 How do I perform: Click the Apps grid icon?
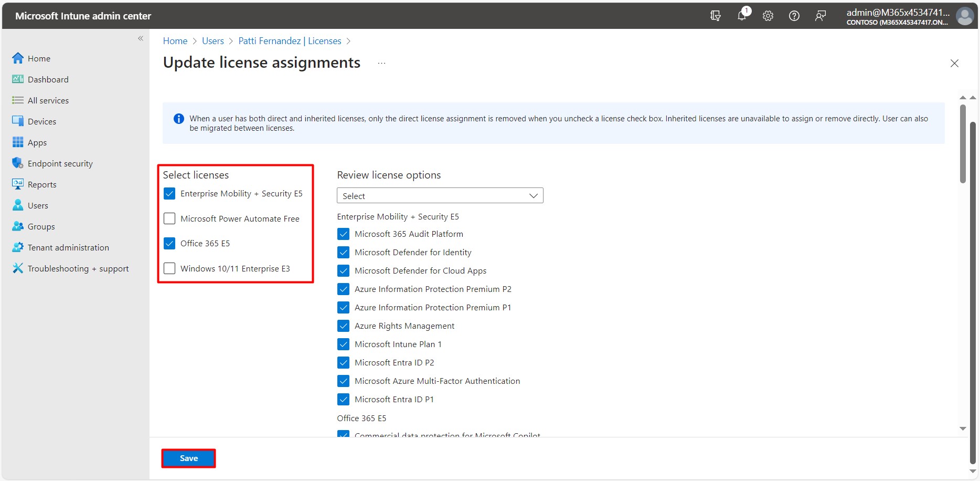tap(18, 142)
